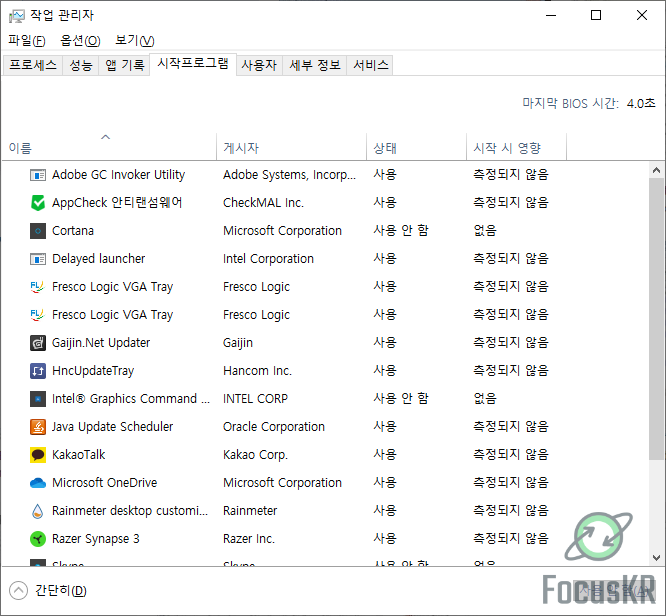This screenshot has height=616, width=666.
Task: Click publisher Razer Inc.
Action: [249, 539]
